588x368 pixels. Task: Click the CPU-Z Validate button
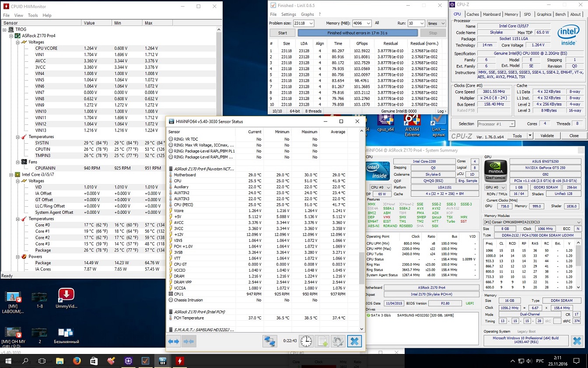(x=547, y=136)
